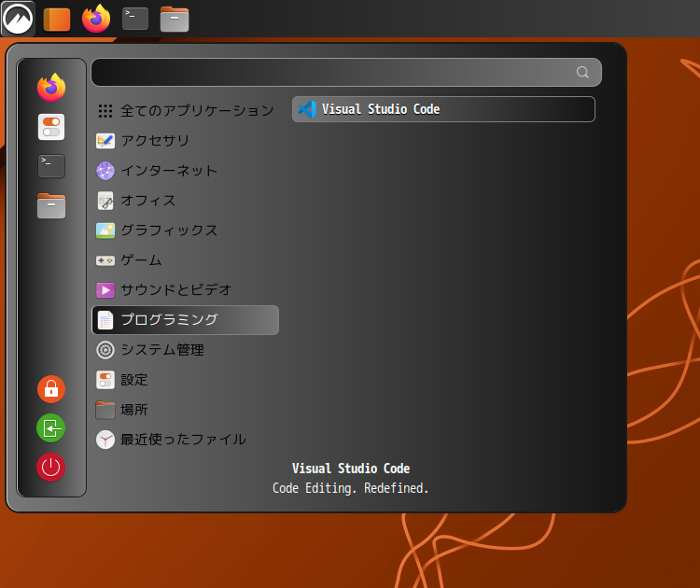700x588 pixels.
Task: Open system settings from favorites sidebar
Action: (51, 127)
